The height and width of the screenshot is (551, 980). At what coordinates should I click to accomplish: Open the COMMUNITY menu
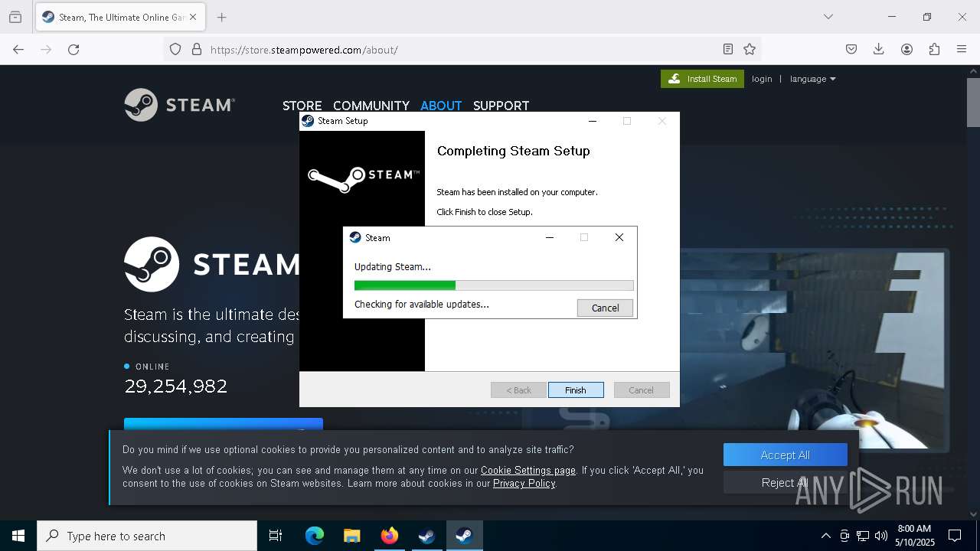(371, 106)
